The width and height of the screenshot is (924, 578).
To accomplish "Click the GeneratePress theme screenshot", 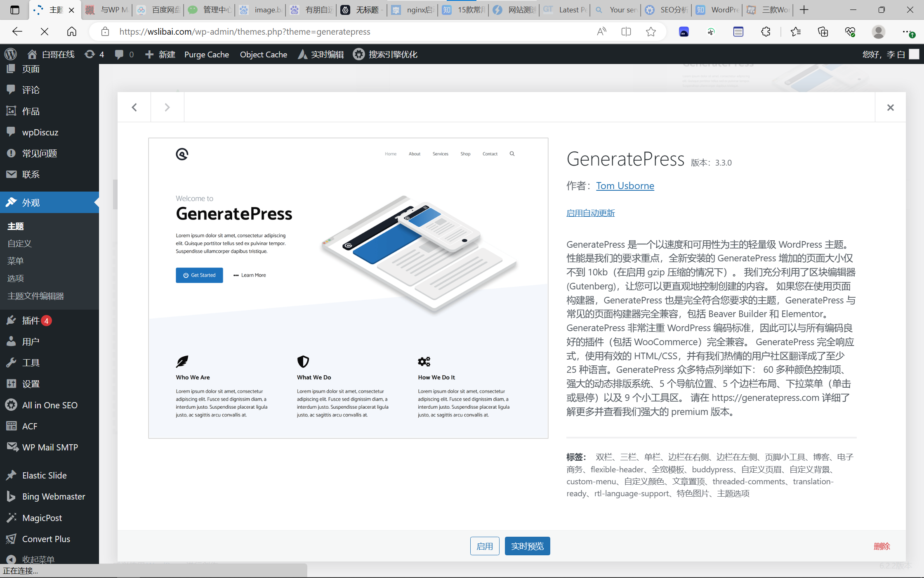I will 348,288.
